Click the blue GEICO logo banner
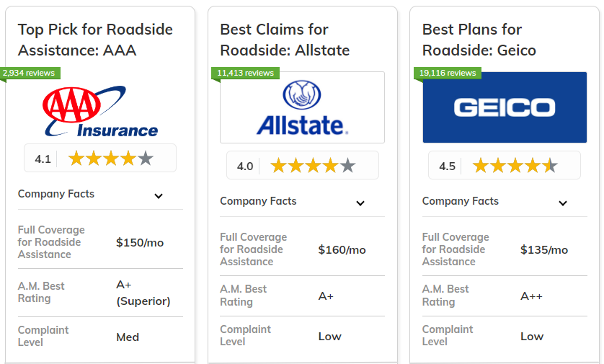Viewport: 604px width, 364px height. [x=505, y=107]
